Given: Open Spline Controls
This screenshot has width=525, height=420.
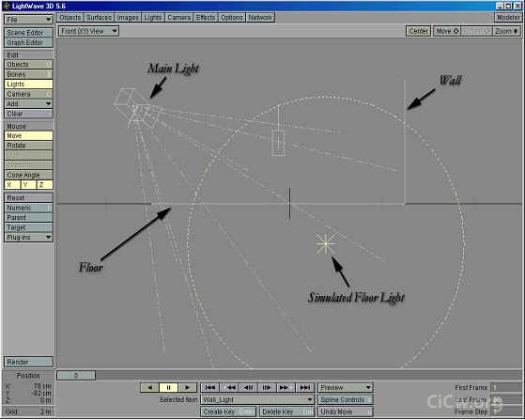Looking at the screenshot, I should 346,399.
